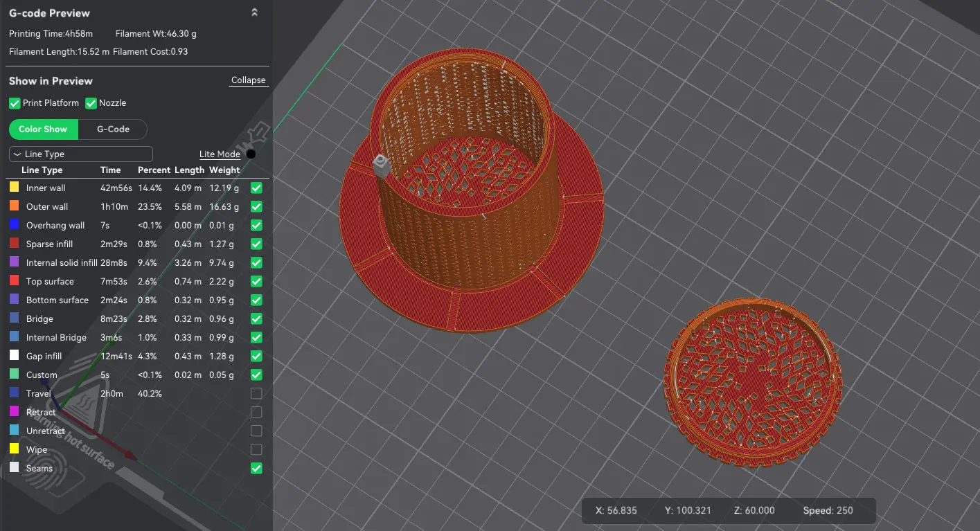980x531 pixels.
Task: Toggle Top surface visibility checkbox
Action: (x=256, y=282)
